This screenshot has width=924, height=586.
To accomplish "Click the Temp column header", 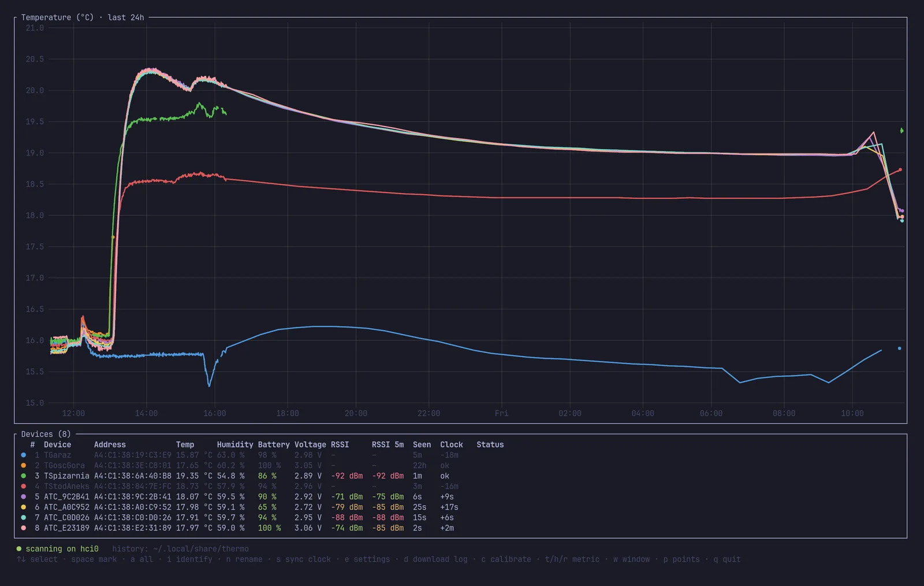I will click(185, 444).
